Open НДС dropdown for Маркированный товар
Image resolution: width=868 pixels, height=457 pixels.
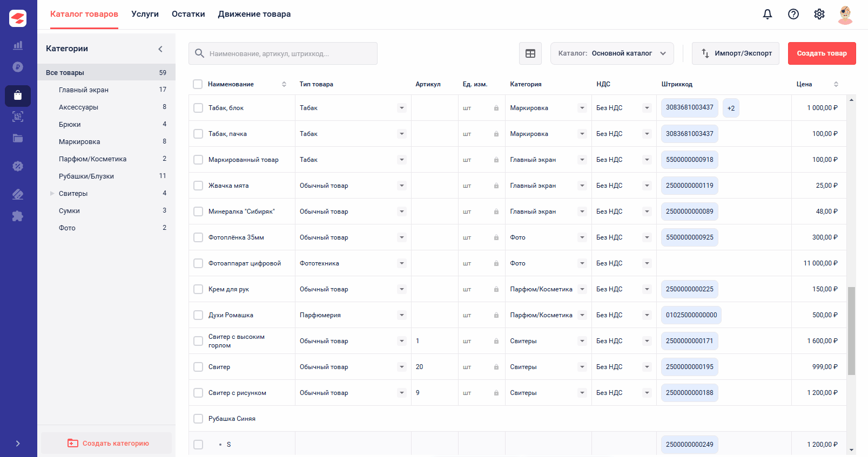click(x=647, y=160)
